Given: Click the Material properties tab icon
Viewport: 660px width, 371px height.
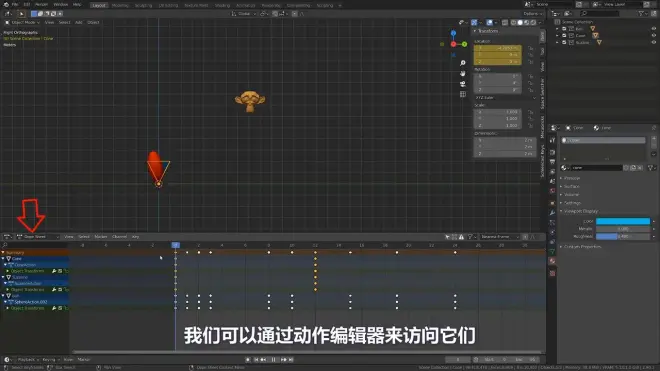Looking at the screenshot, I should [x=552, y=261].
